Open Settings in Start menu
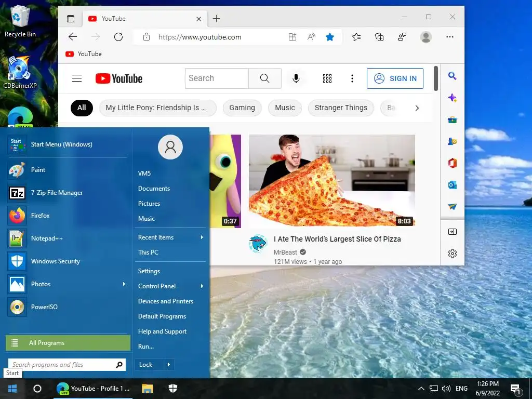This screenshot has height=399, width=532. [149, 271]
